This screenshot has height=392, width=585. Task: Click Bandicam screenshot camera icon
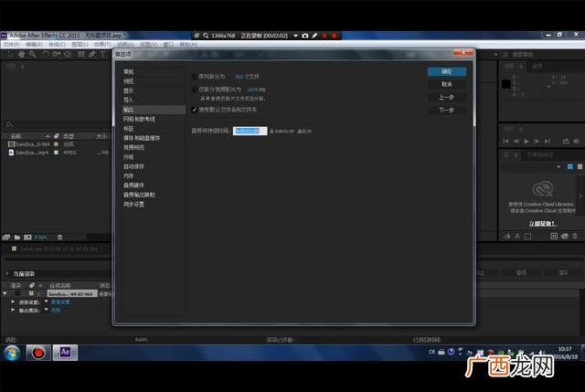coord(305,36)
